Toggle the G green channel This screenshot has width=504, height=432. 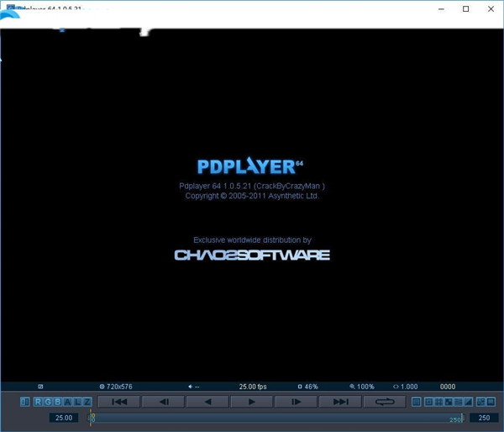coord(48,402)
